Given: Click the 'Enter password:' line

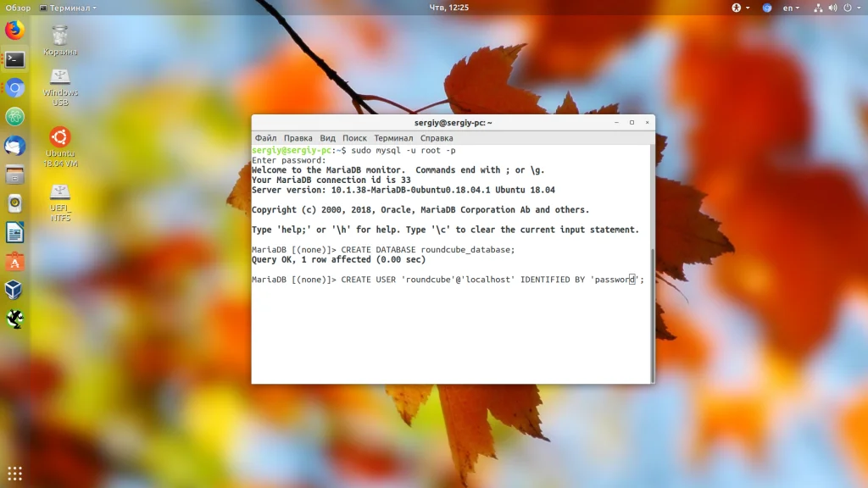Looking at the screenshot, I should (289, 160).
